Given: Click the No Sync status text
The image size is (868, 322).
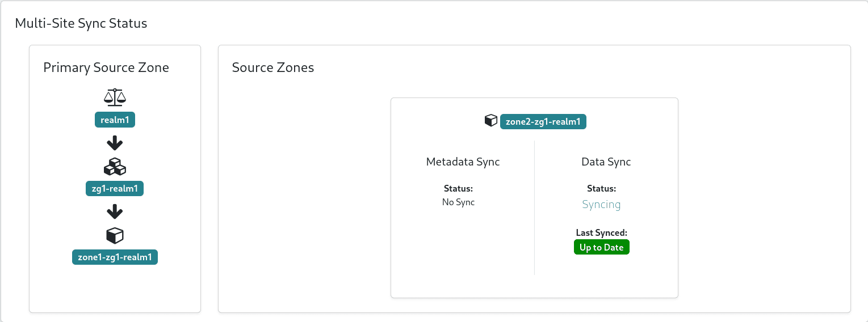Looking at the screenshot, I should pyautogui.click(x=458, y=202).
